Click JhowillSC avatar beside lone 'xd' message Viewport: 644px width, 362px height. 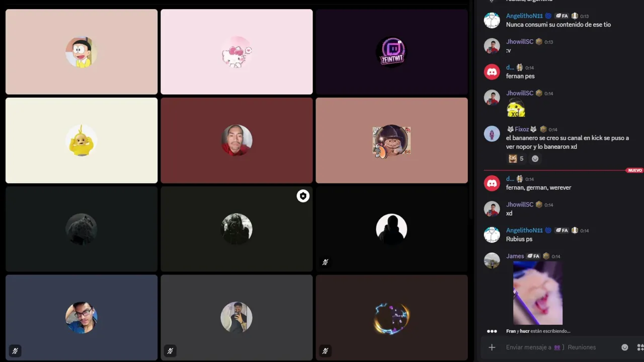pos(492,209)
